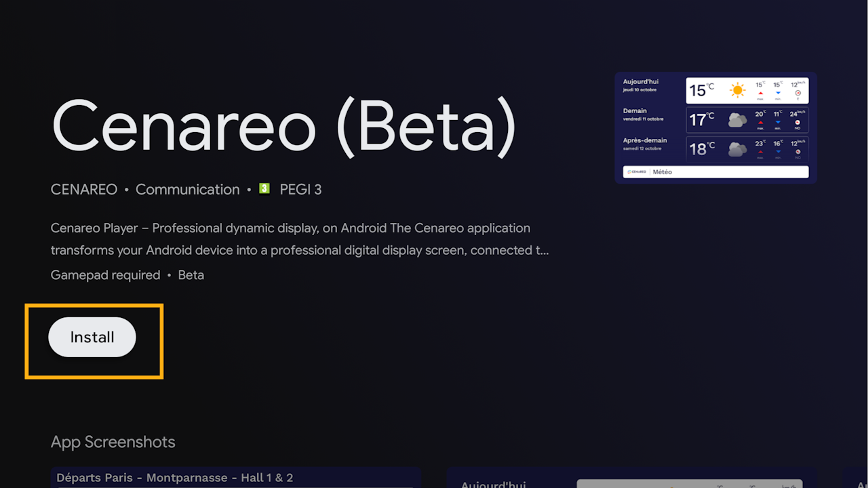Click the Install button
The width and height of the screenshot is (868, 488).
[x=92, y=337]
